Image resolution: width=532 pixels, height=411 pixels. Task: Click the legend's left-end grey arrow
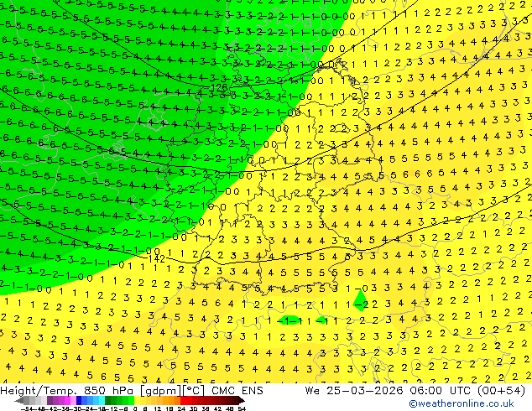pos(19,401)
